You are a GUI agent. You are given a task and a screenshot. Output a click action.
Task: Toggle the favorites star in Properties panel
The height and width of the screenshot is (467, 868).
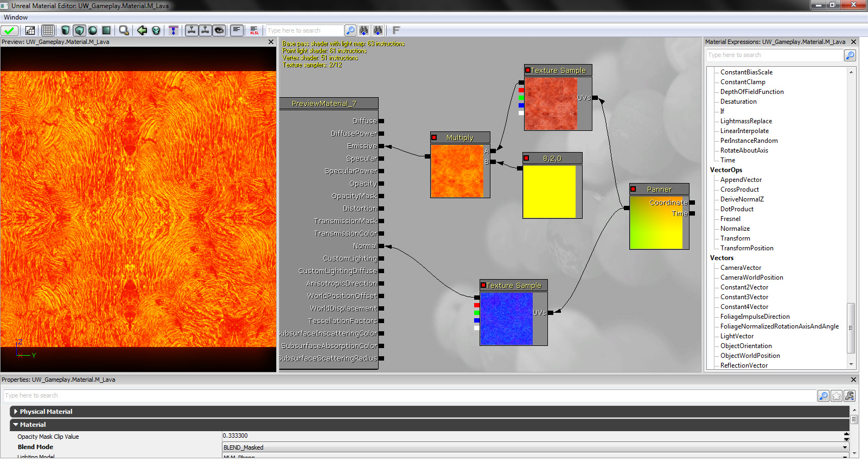coord(837,396)
